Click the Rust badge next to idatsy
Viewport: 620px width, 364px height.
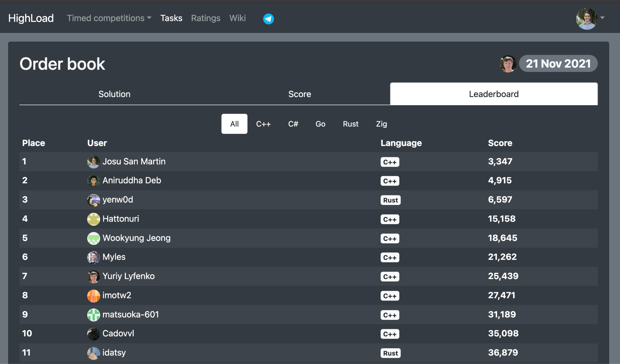[x=390, y=353]
